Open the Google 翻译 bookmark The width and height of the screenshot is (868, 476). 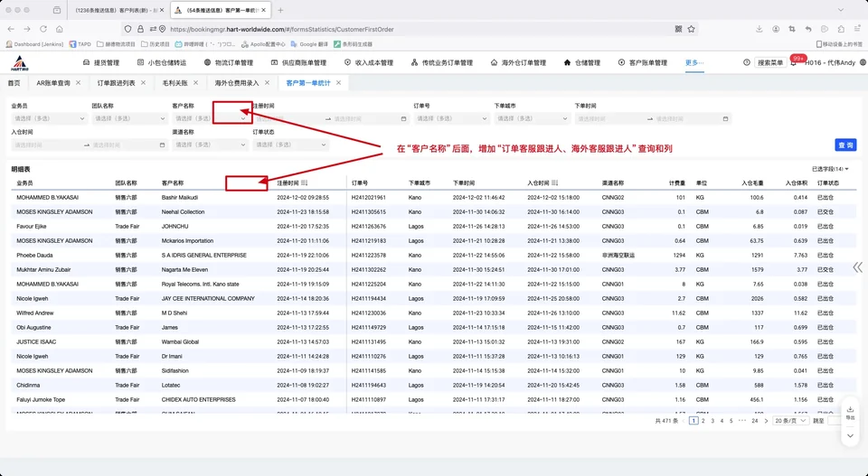pyautogui.click(x=309, y=44)
